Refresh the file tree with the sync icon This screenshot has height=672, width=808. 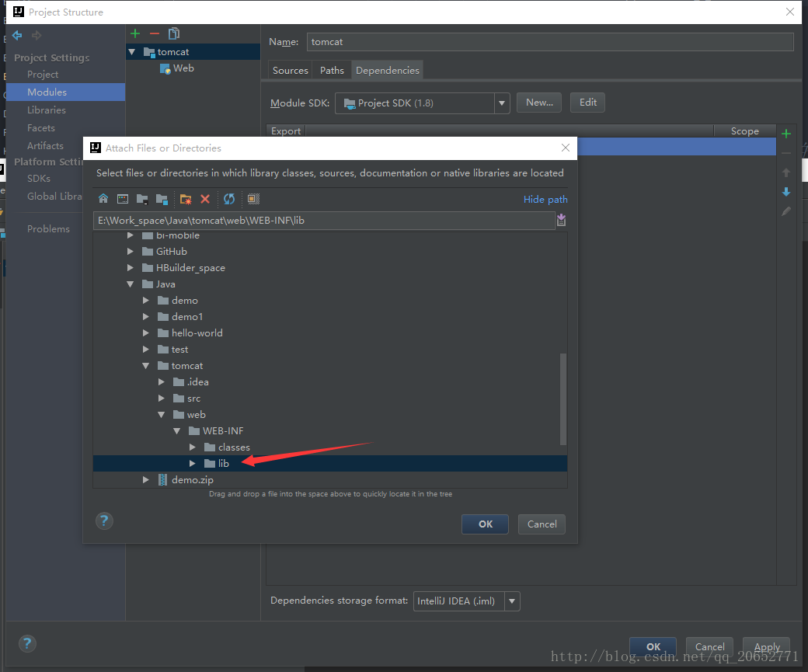point(229,199)
